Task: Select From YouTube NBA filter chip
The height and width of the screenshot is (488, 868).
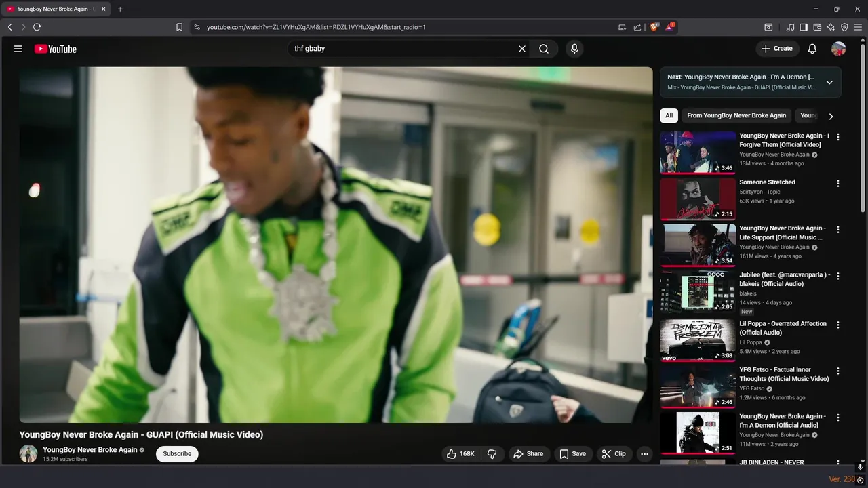Action: (736, 115)
